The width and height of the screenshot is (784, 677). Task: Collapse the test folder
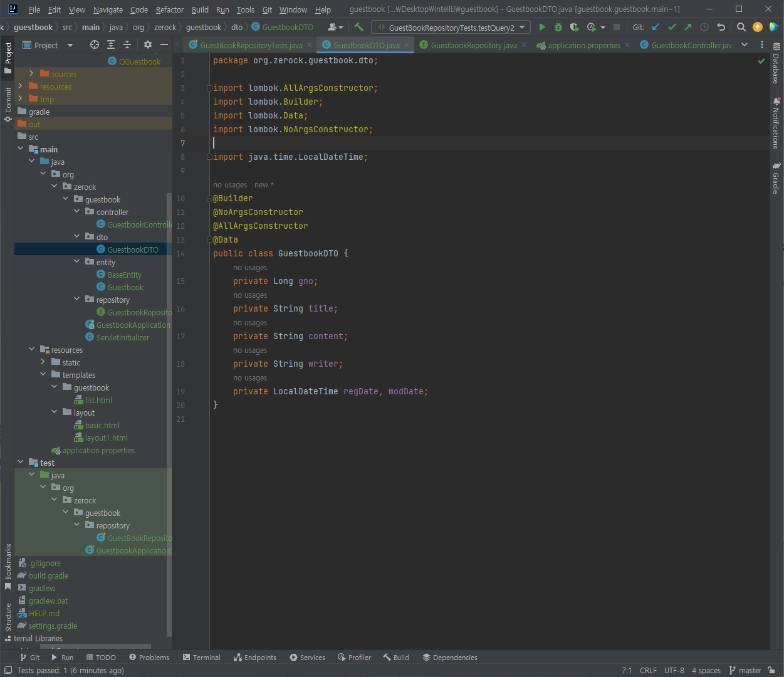[21, 462]
